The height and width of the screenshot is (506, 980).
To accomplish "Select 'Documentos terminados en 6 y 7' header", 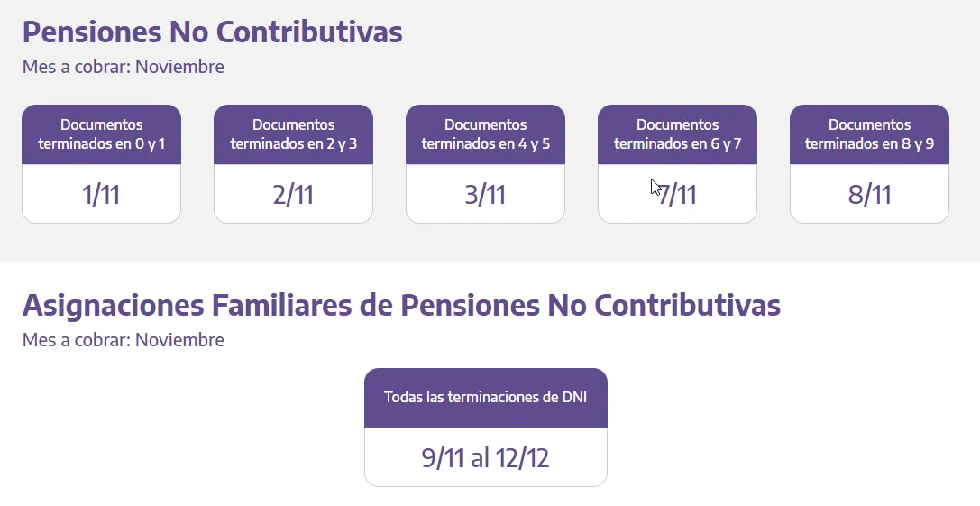I will point(677,134).
